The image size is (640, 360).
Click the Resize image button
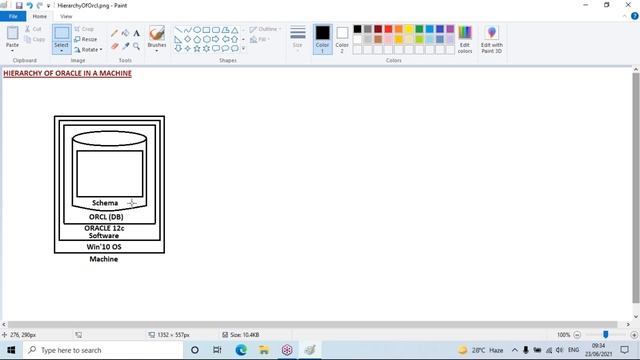point(86,39)
